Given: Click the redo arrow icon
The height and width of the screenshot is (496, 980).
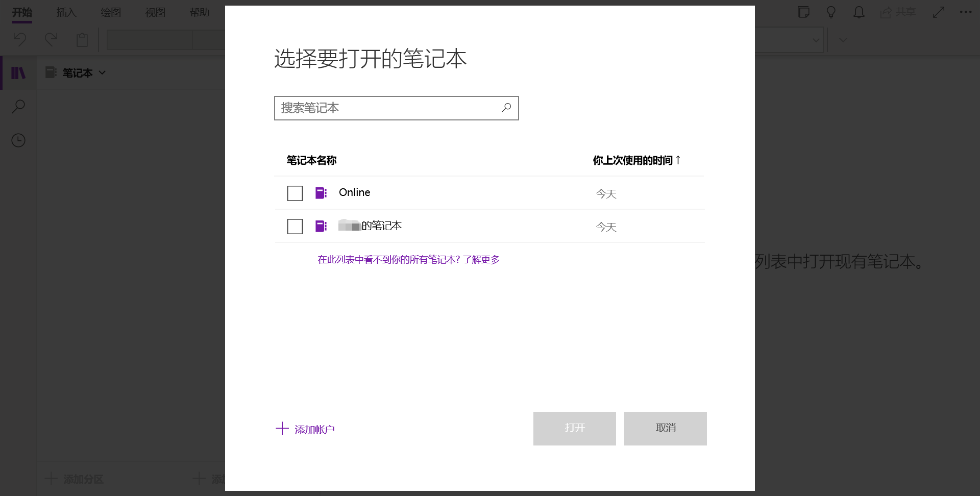Looking at the screenshot, I should [51, 39].
